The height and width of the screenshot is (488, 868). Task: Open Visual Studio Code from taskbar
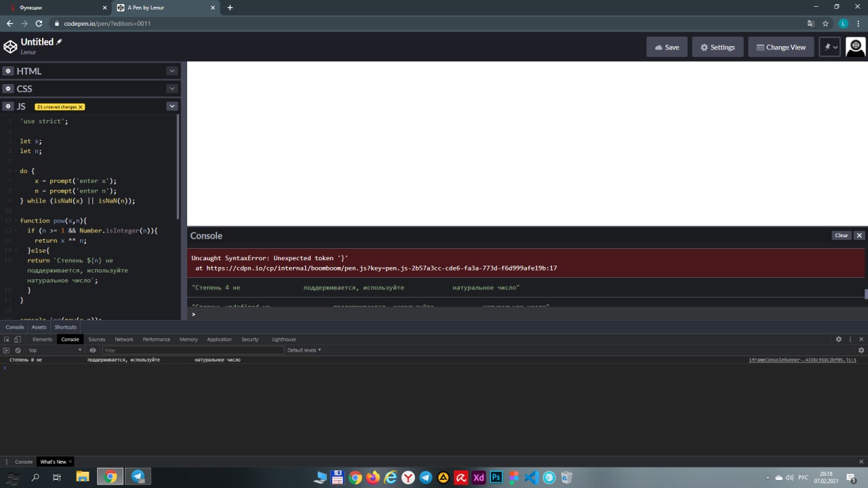532,477
